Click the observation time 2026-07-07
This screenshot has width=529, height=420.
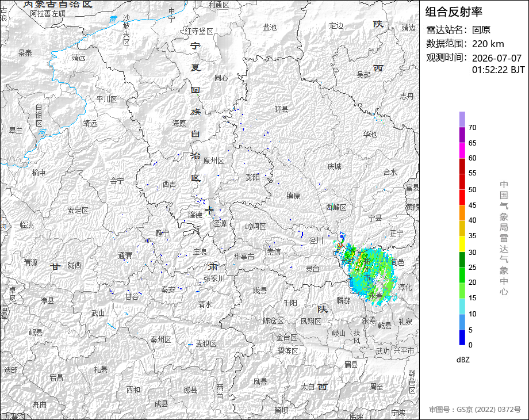(497, 58)
